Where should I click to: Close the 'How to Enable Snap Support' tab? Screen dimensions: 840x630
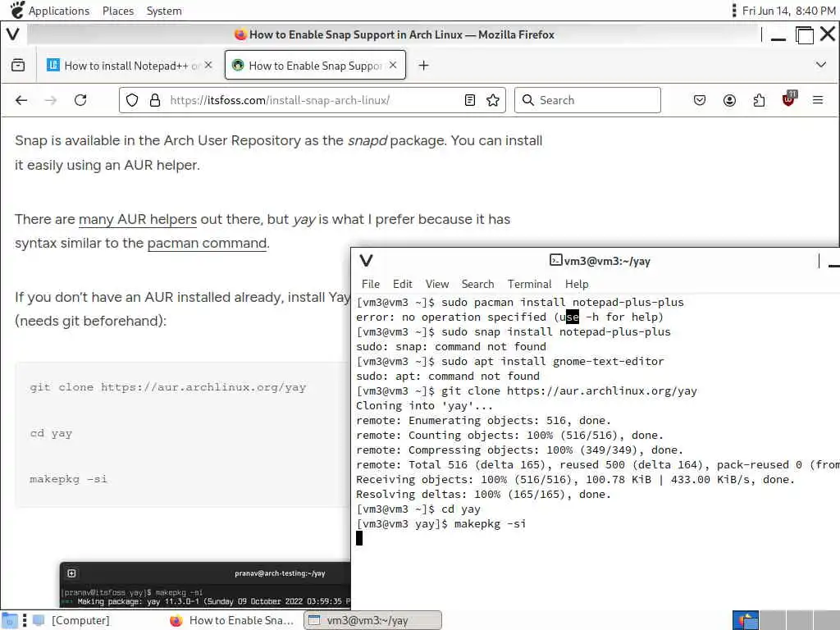393,65
